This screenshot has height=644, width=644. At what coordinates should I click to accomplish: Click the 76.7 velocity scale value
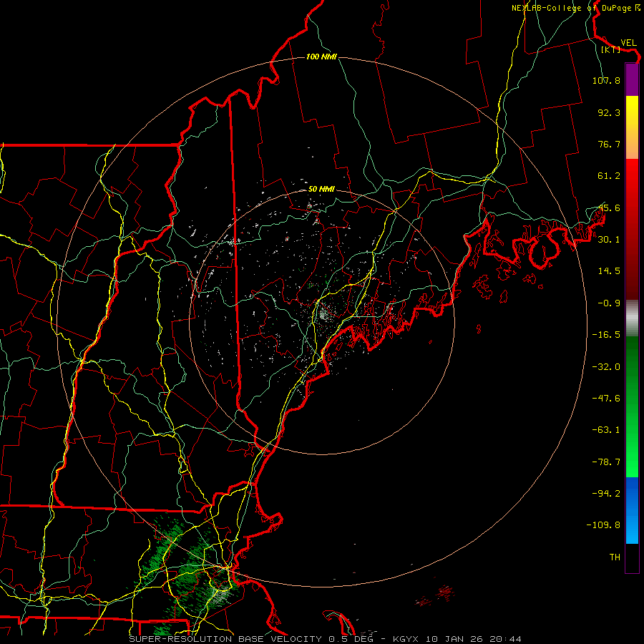tap(609, 144)
